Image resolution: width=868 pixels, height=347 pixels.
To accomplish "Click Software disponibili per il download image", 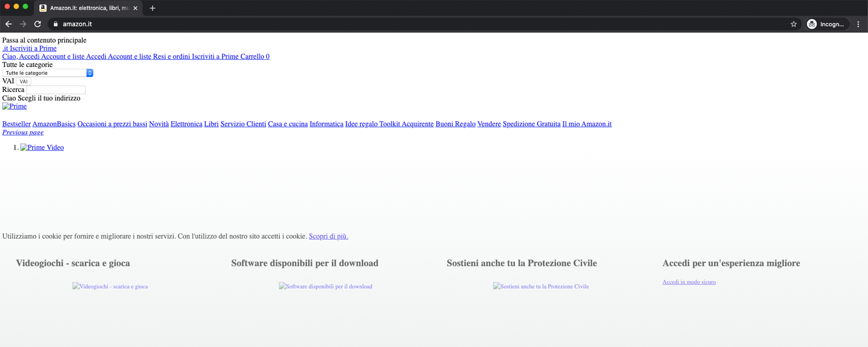I will tap(325, 286).
